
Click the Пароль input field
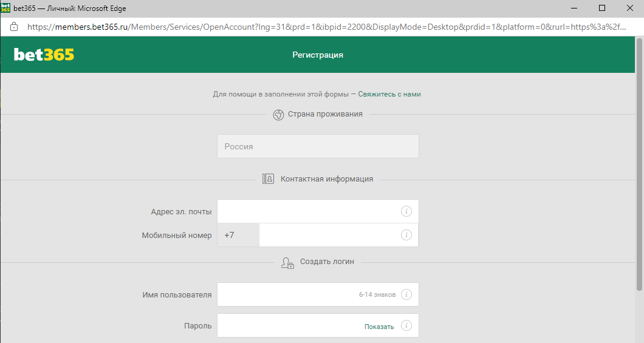pos(318,326)
